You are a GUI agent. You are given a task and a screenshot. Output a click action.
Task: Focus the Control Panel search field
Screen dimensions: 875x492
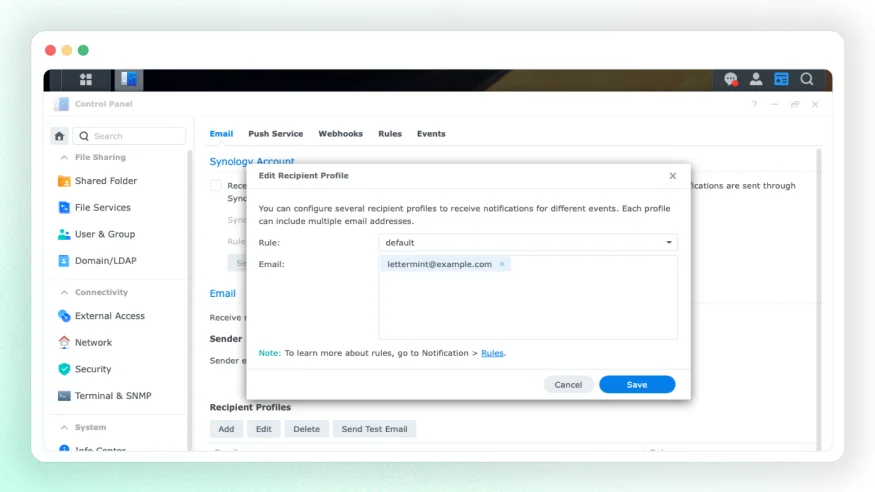pos(129,136)
